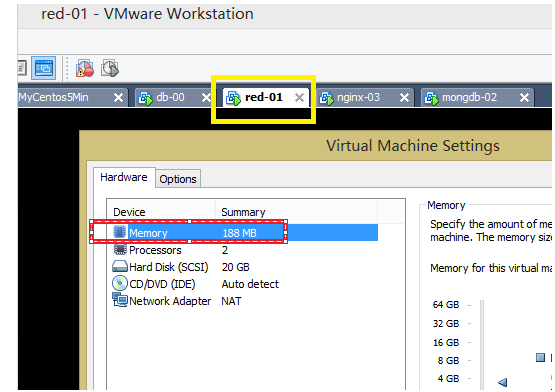
Task: Switch to the db-00 VM tab
Action: [x=170, y=97]
